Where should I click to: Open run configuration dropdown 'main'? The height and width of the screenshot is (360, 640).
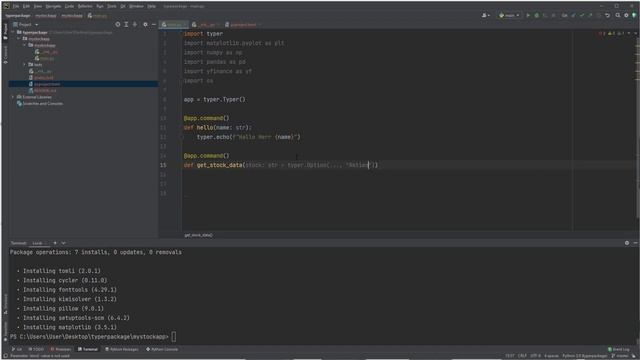(x=509, y=15)
